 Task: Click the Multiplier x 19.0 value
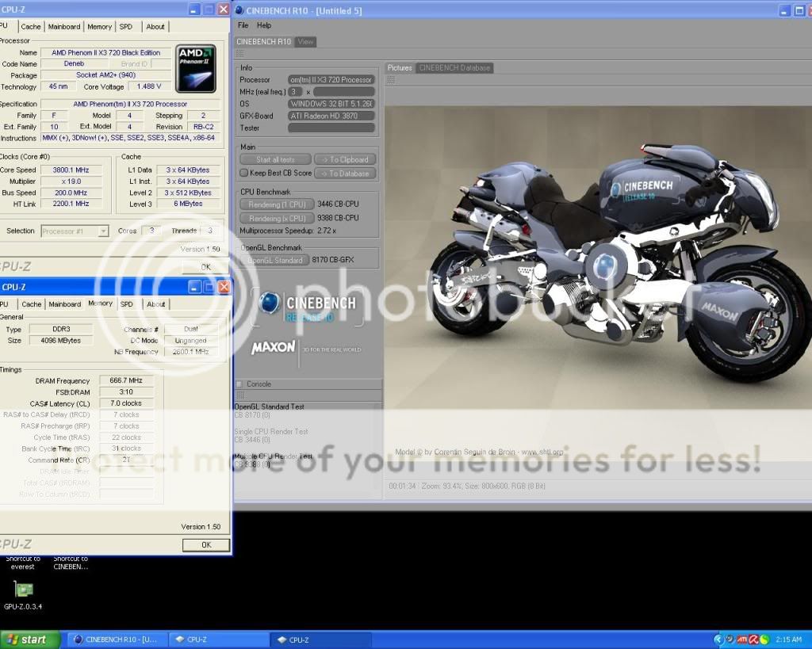tap(71, 181)
